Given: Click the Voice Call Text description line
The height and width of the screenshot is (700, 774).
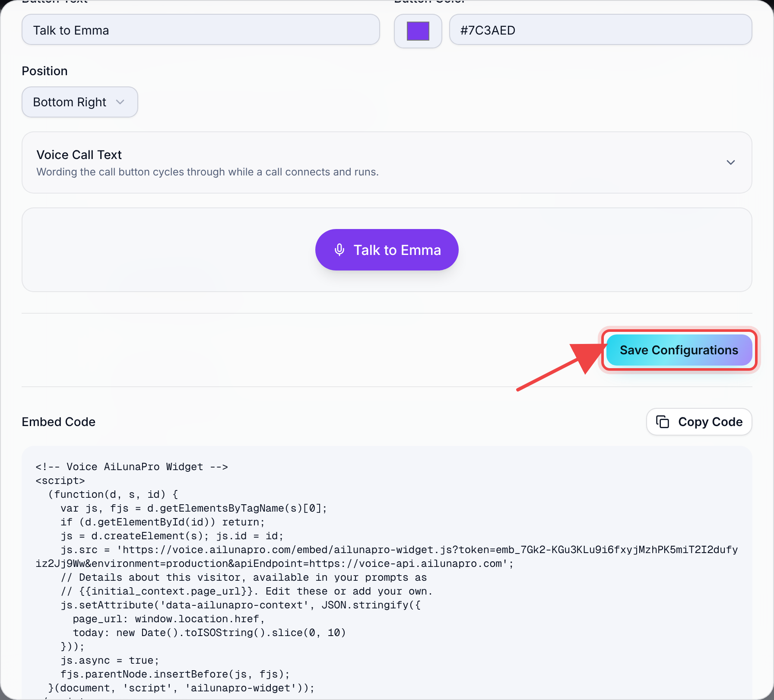Looking at the screenshot, I should point(207,172).
